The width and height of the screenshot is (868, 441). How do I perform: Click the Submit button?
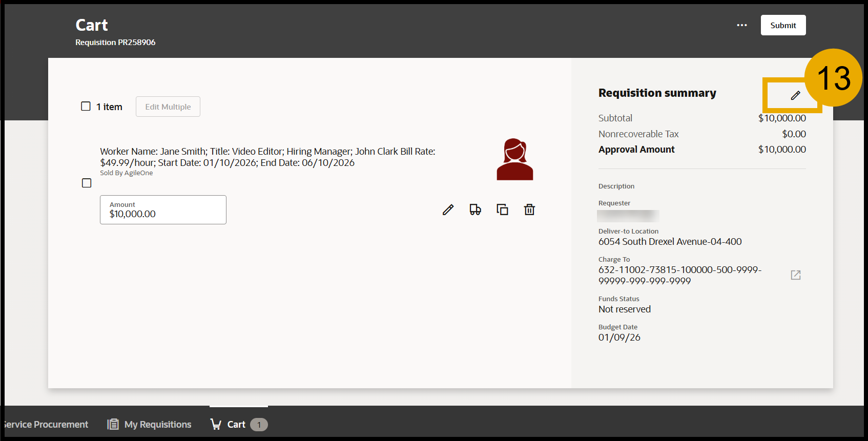pos(783,25)
